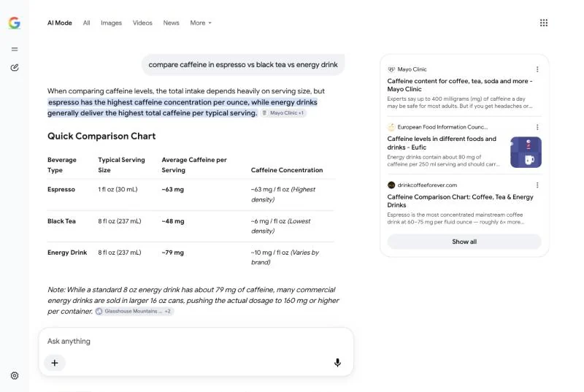The width and height of the screenshot is (584, 392).
Task: Open options for Mayo Clinic source
Action: 537,69
